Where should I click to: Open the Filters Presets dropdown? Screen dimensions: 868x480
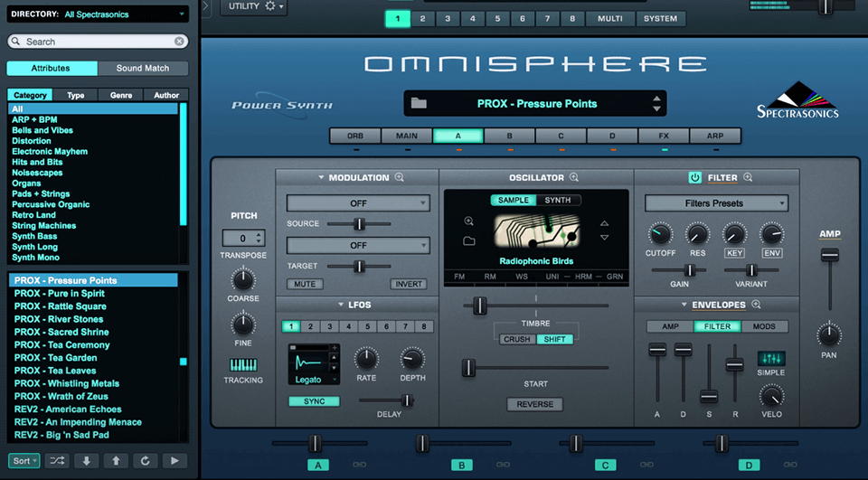(x=716, y=203)
